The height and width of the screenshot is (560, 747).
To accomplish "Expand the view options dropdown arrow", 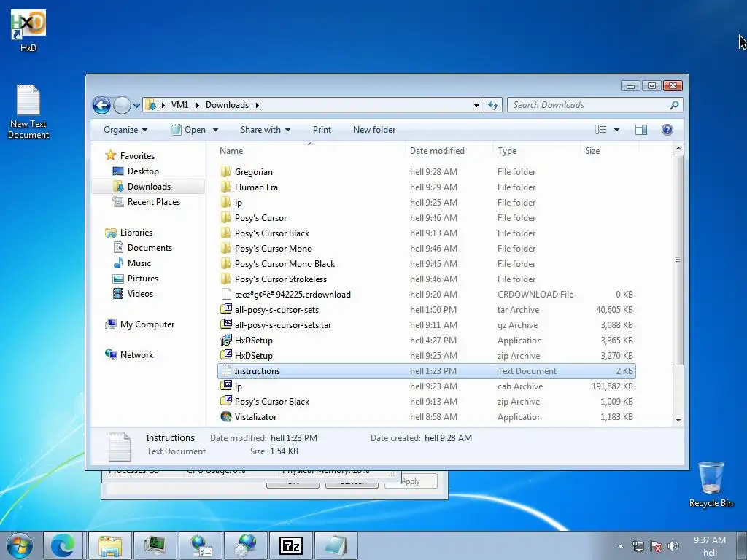I will click(616, 130).
